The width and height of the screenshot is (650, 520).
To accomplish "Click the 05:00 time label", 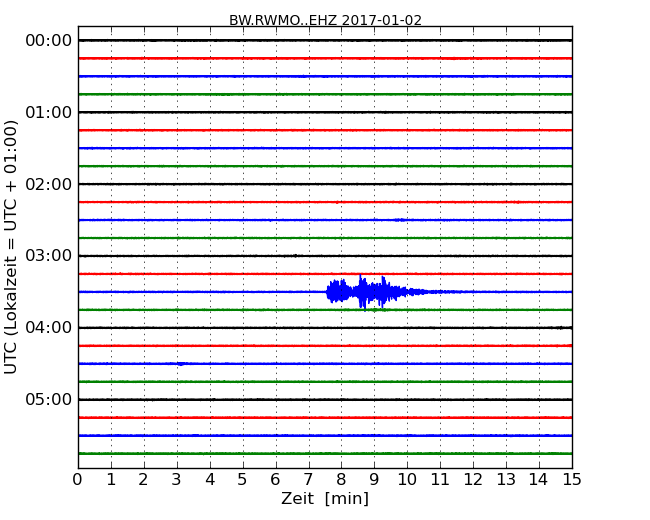I will coord(49,399).
